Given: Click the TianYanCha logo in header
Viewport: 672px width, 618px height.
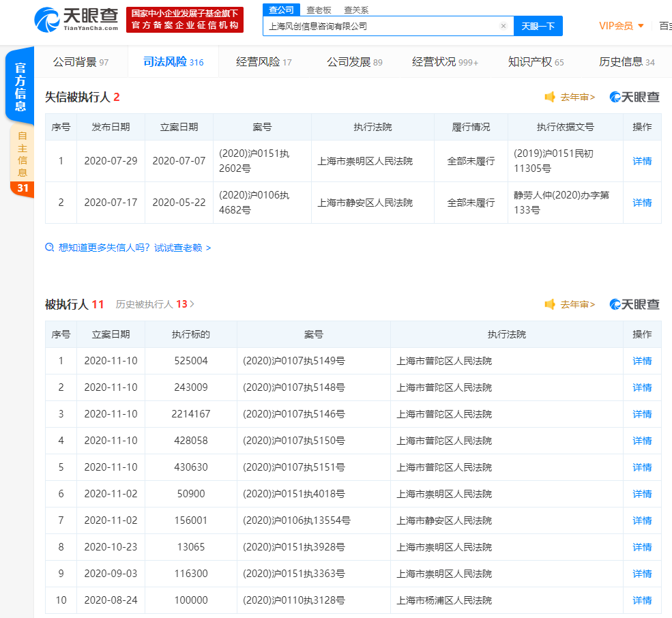Looking at the screenshot, I should 76,19.
